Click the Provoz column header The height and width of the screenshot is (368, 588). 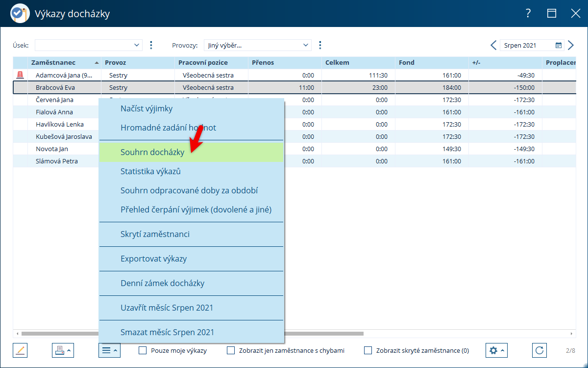138,63
